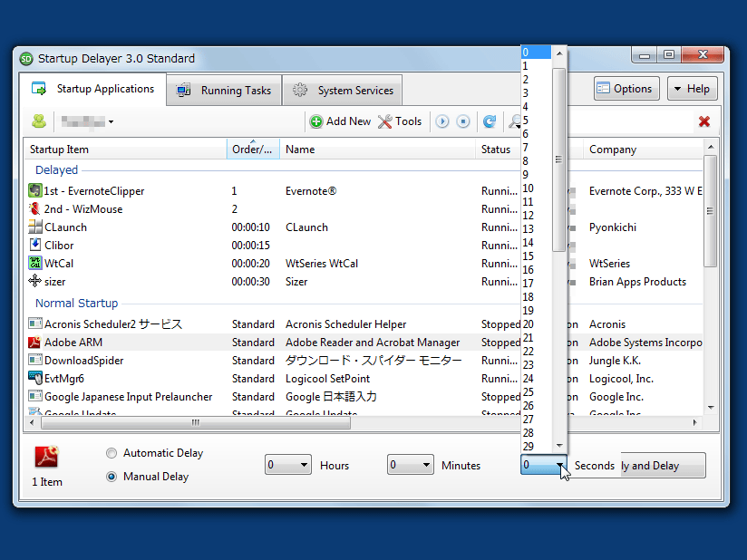Open the user account dropdown arrow
The image size is (747, 560).
pyautogui.click(x=111, y=122)
